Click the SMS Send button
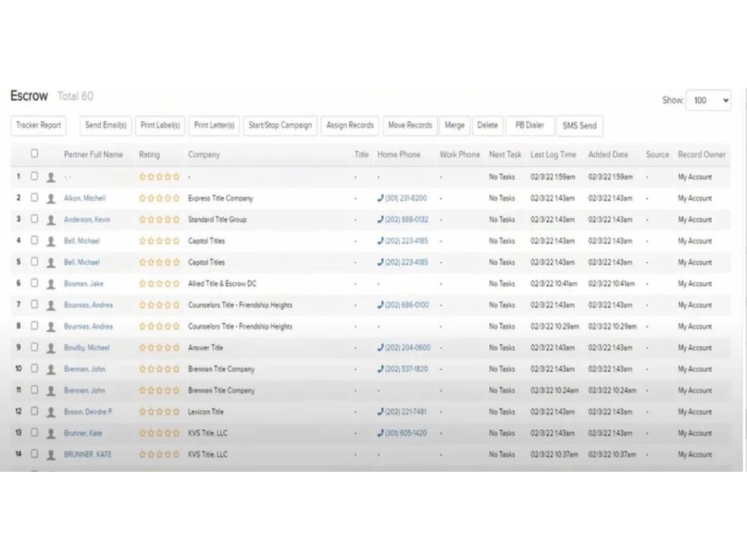747x560 pixels. [x=580, y=126]
